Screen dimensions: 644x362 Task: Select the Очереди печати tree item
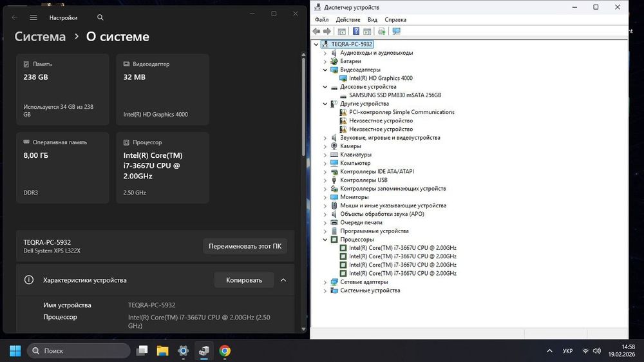[361, 223]
